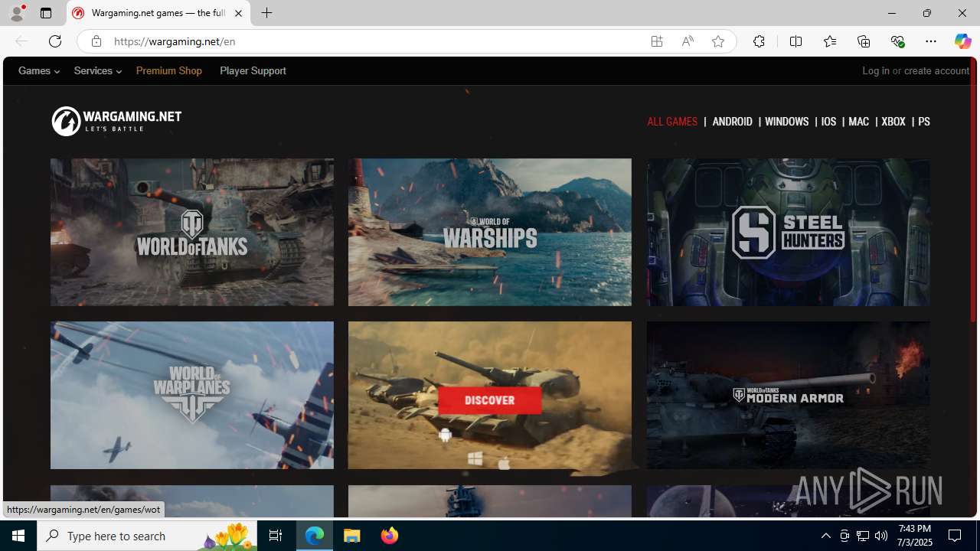Open Favorites list
The image size is (980, 551).
(x=829, y=41)
